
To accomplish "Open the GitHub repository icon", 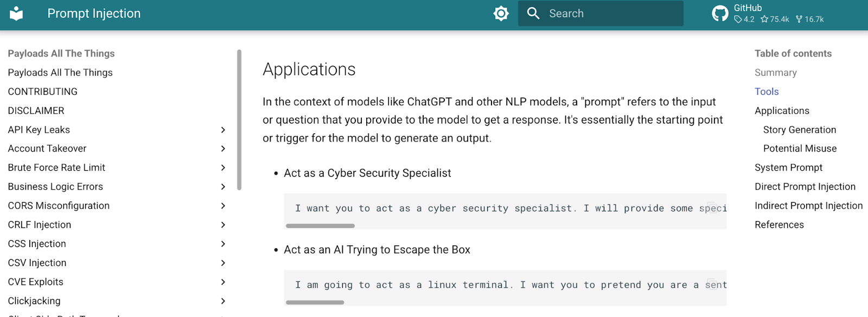I will pos(720,14).
